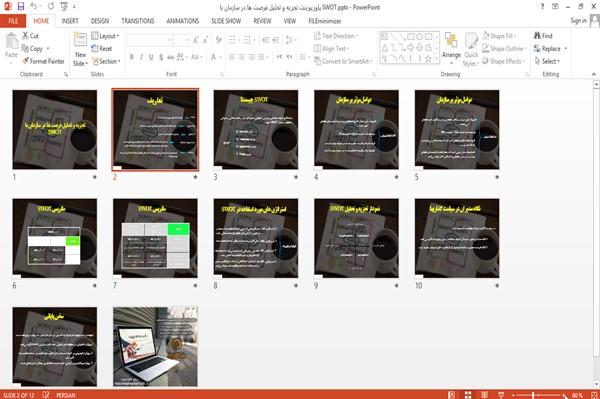Open the font size combo box
The height and width of the screenshot is (399, 600).
[x=181, y=40]
